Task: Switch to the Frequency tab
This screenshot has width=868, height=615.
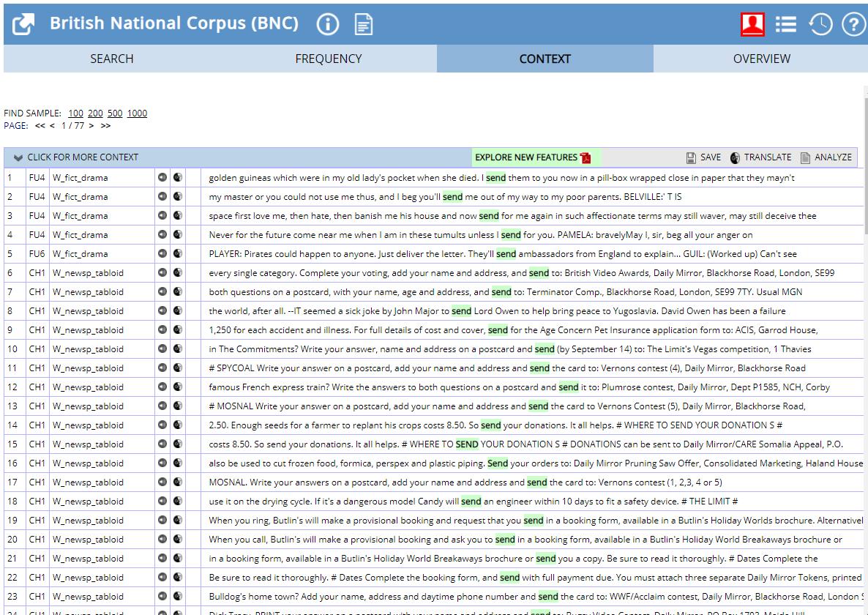Action: click(329, 59)
